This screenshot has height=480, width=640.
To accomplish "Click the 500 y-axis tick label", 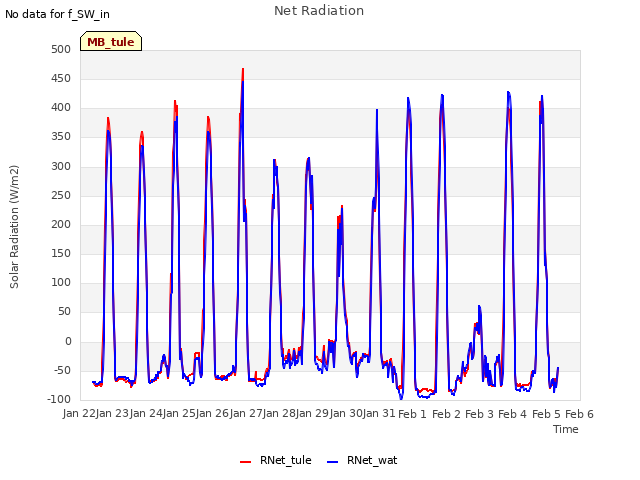I will 61,49.
